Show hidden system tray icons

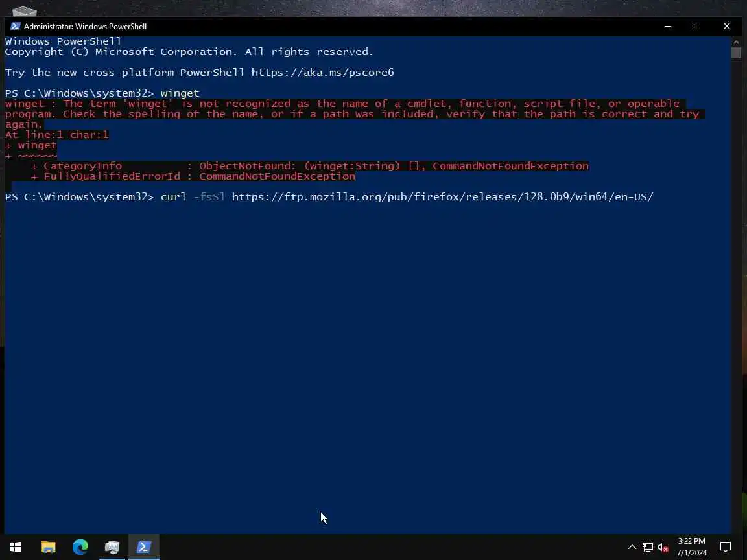[x=632, y=547]
